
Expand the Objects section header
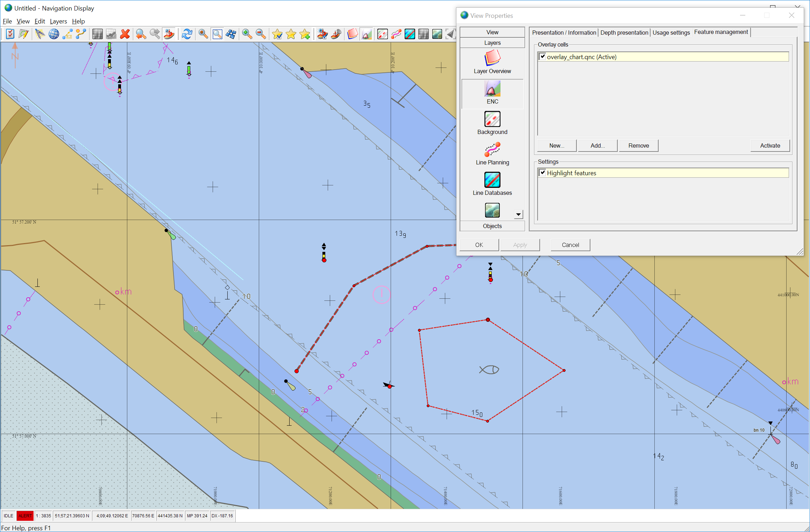tap(492, 226)
